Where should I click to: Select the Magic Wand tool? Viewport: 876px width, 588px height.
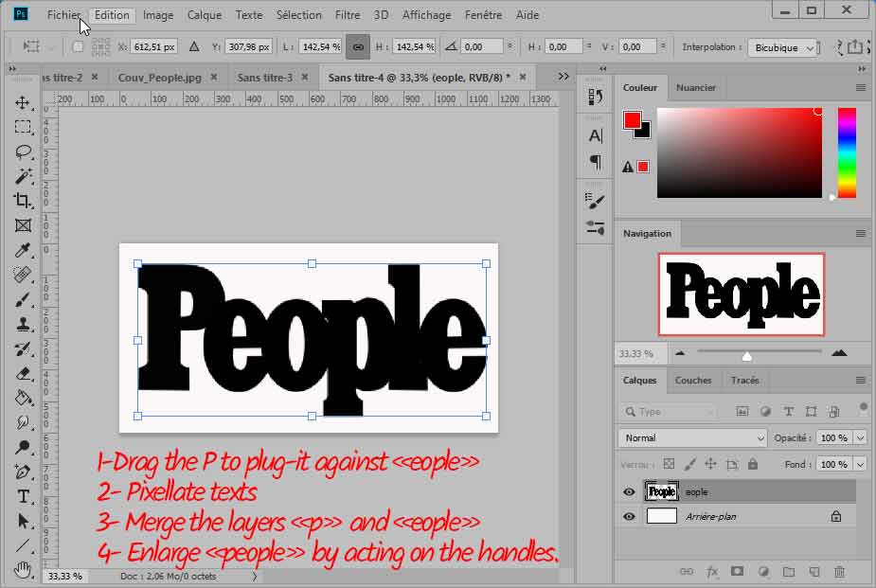pos(23,176)
